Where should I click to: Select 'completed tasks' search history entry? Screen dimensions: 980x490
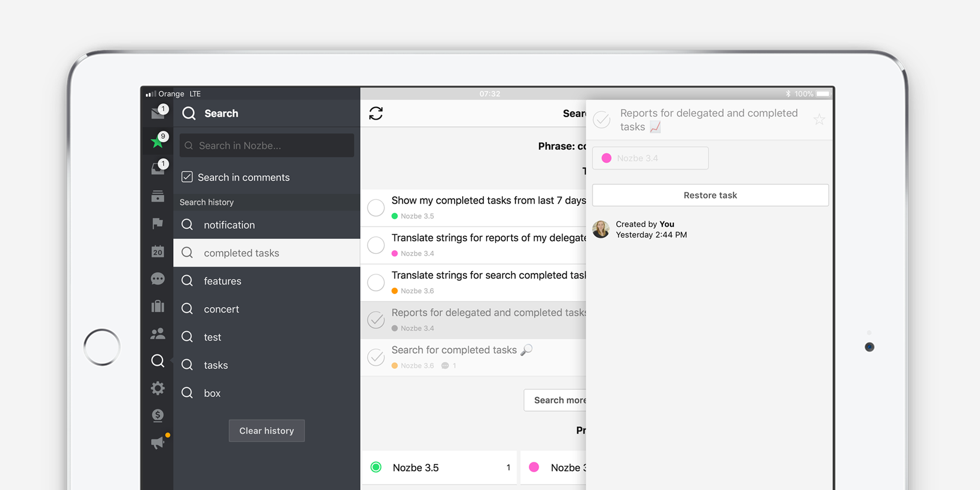click(x=267, y=253)
